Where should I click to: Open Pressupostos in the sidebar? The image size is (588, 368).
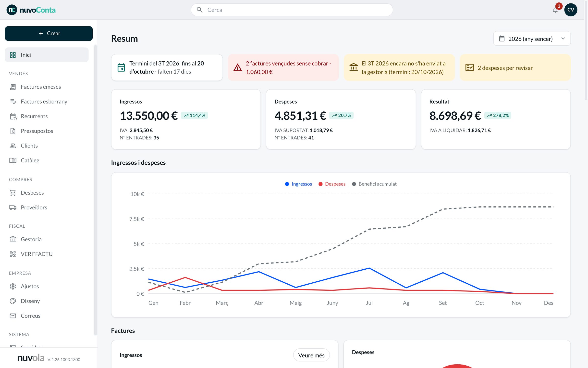pyautogui.click(x=47, y=131)
